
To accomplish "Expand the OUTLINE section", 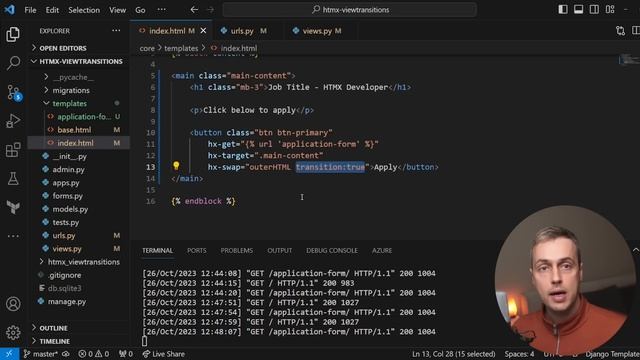I will tap(78, 328).
